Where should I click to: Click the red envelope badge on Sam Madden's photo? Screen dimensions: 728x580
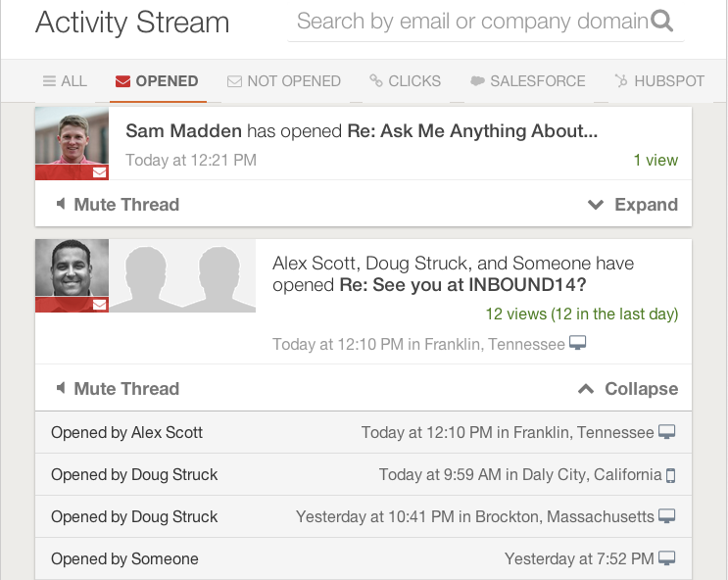(100, 172)
